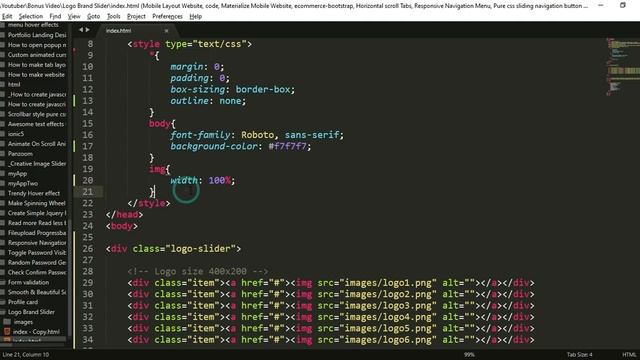Image resolution: width=640 pixels, height=360 pixels.
Task: Click Line 21, Column 10 status text
Action: click(x=26, y=355)
